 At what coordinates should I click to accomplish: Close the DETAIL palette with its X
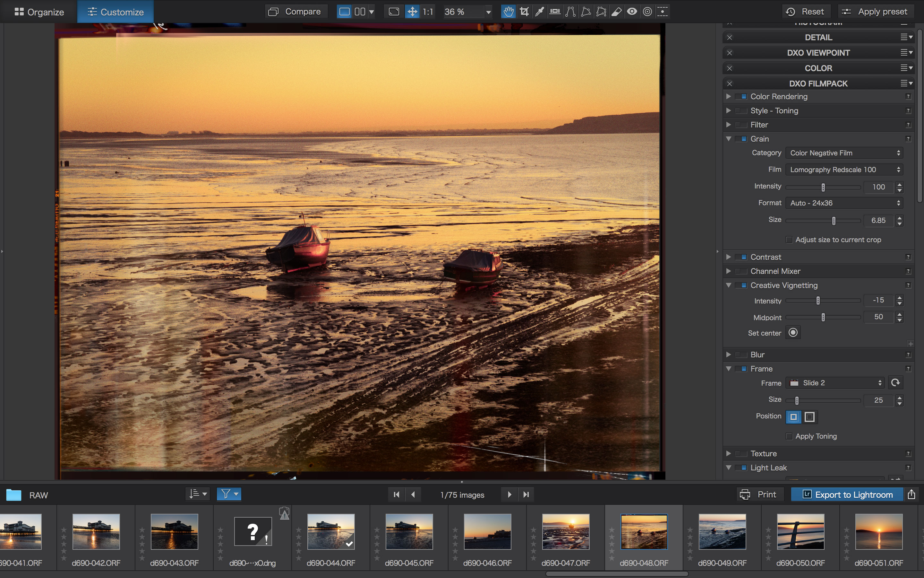pyautogui.click(x=730, y=38)
